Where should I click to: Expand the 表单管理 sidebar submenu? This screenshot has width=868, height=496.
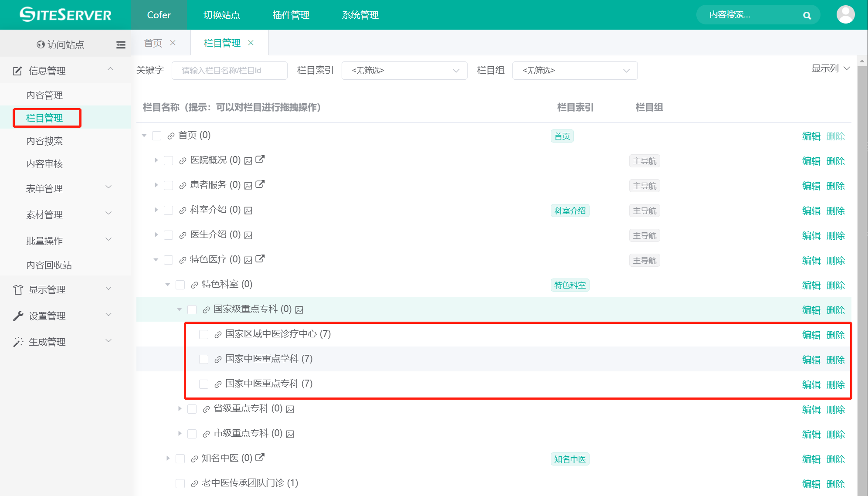click(65, 189)
